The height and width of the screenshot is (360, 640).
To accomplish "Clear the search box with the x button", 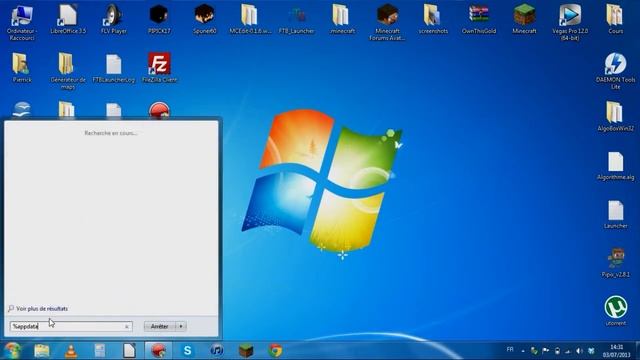I will point(127,327).
